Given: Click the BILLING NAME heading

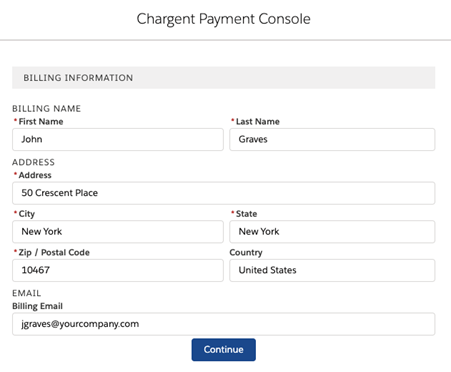Looking at the screenshot, I should click(47, 109).
